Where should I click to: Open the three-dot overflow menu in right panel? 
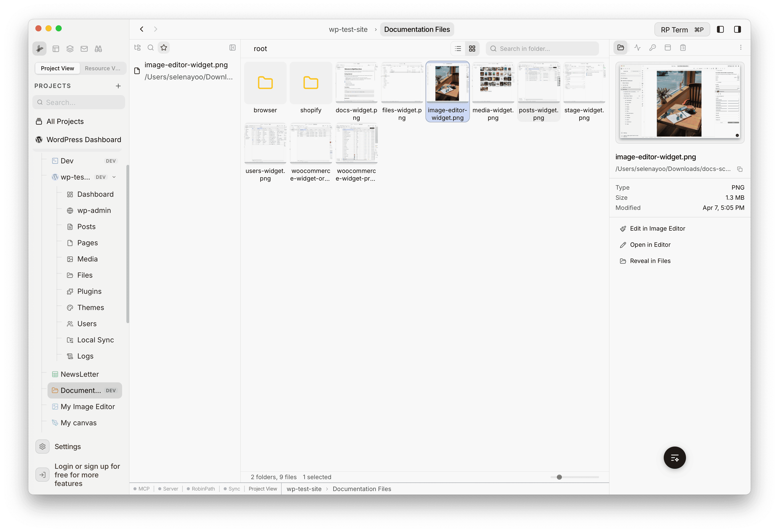click(x=741, y=47)
